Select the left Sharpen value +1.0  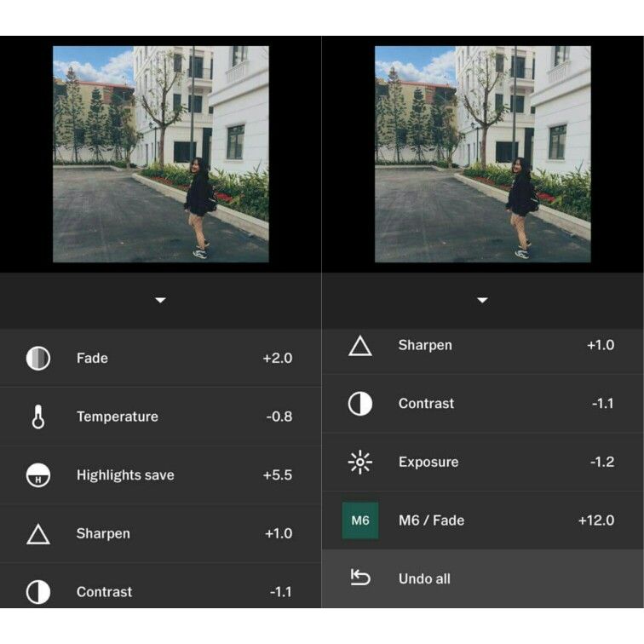[x=279, y=533]
